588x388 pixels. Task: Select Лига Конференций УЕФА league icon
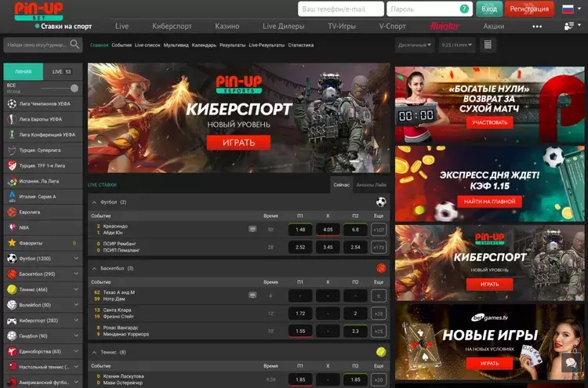tap(12, 135)
